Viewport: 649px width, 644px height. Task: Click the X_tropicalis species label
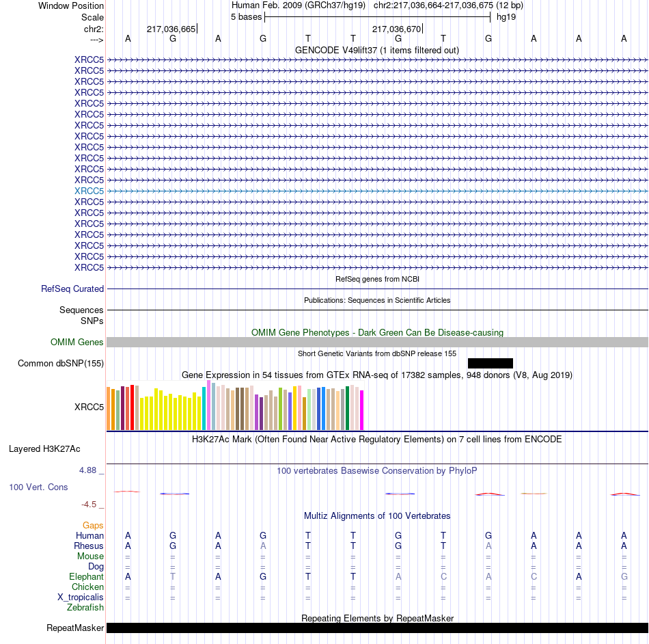click(x=81, y=598)
